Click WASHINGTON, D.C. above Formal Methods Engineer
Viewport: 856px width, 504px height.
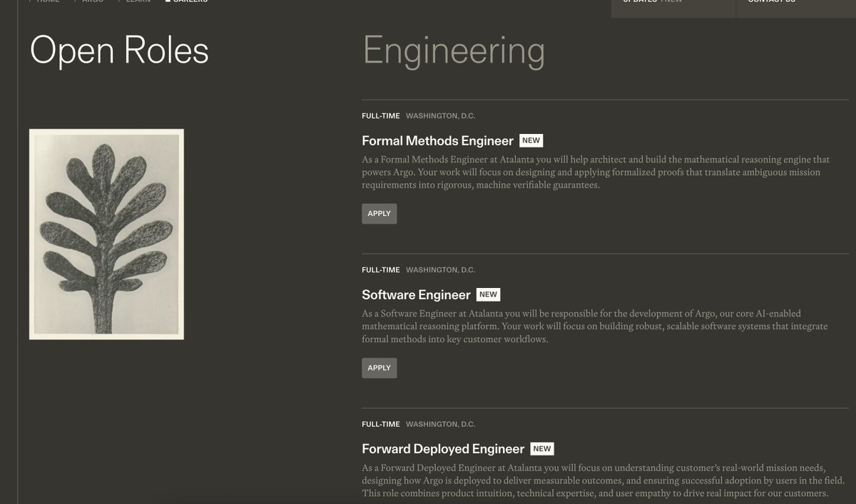click(441, 115)
